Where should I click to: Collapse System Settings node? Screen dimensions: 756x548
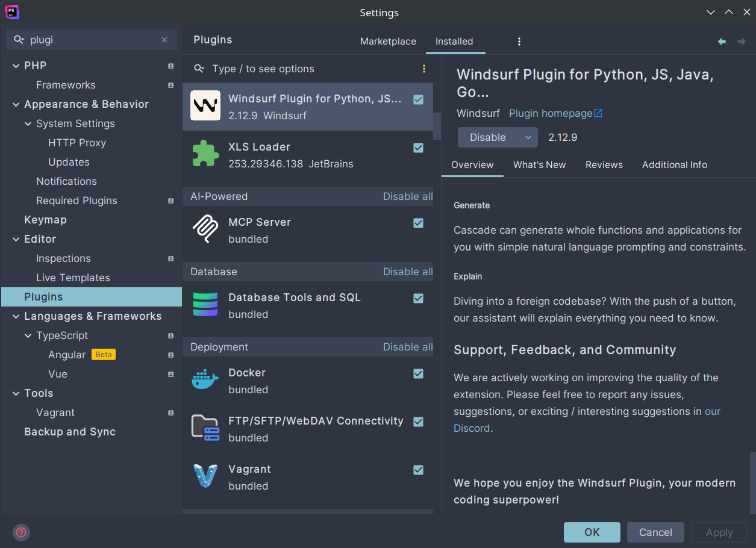(28, 123)
